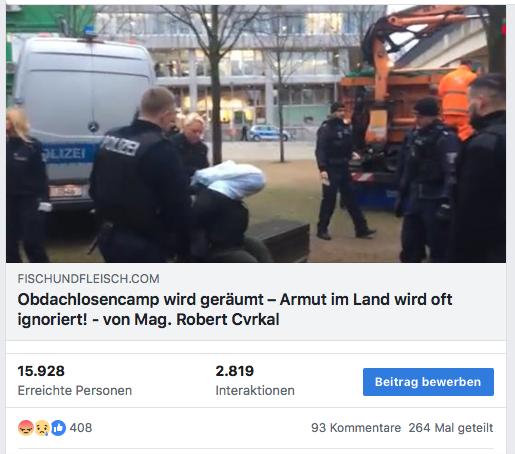The image size is (515, 454).
Task: Click the light blue bundle carried in photo
Action: (x=229, y=179)
